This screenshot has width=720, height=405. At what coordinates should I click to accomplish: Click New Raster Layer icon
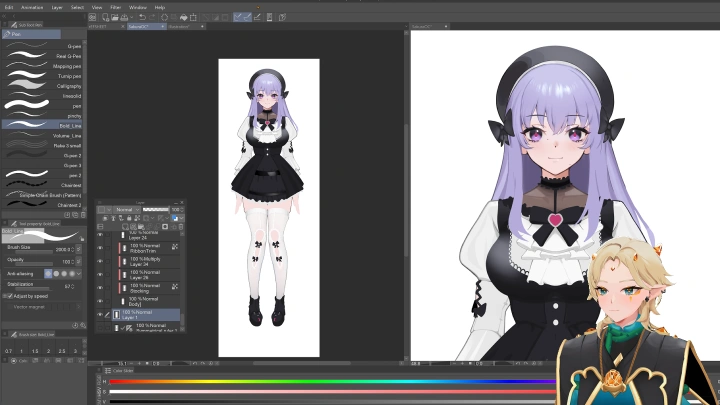125,227
